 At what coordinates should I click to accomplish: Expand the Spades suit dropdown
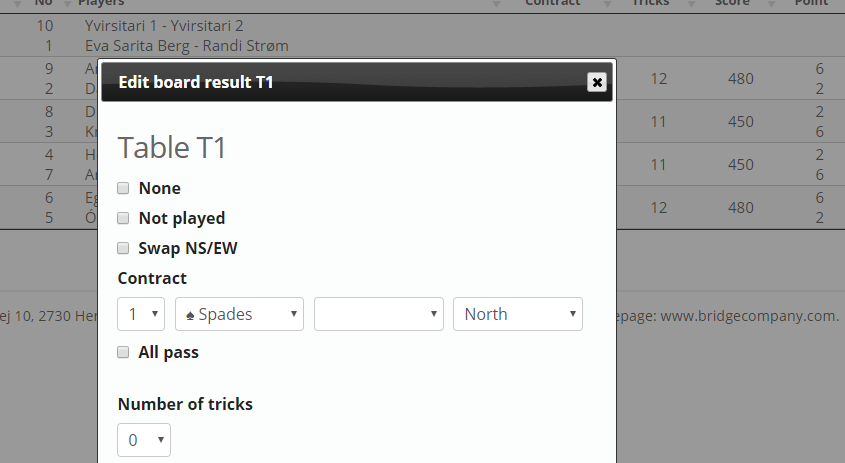click(239, 314)
